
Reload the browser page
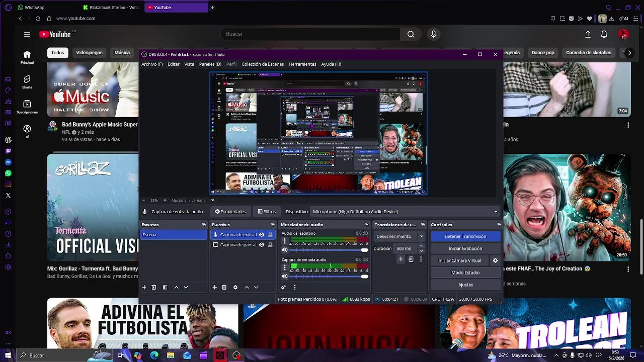coord(38,19)
